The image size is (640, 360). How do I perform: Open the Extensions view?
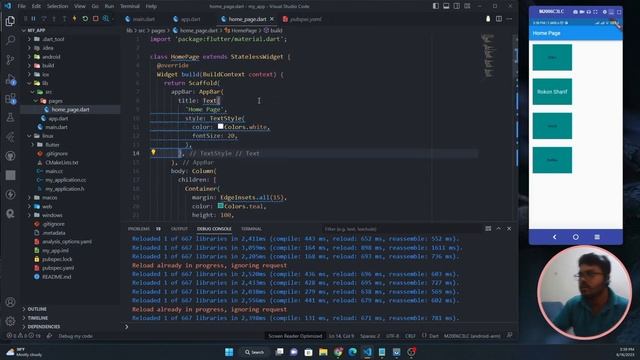(10, 98)
